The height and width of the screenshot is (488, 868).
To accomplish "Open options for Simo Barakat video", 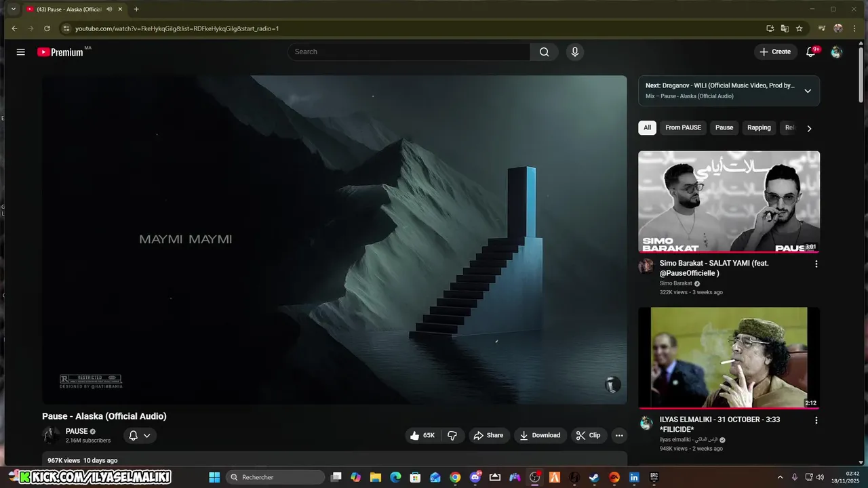I will pos(816,264).
